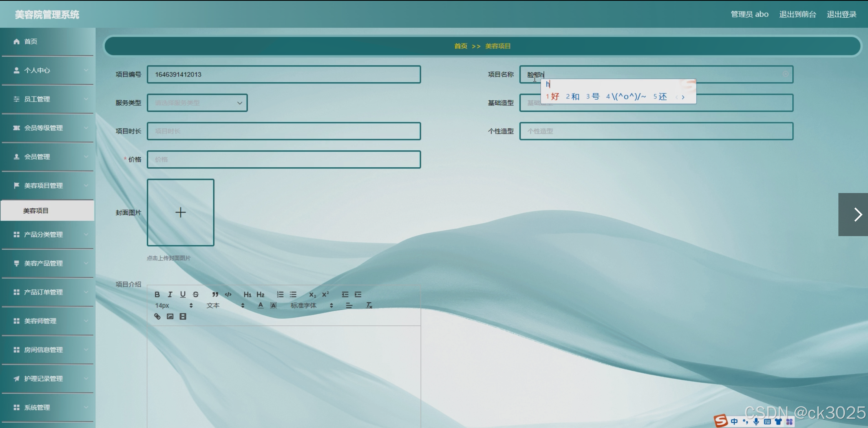Image resolution: width=868 pixels, height=428 pixels.
Task: Insert a video into the editor
Action: pyautogui.click(x=183, y=316)
